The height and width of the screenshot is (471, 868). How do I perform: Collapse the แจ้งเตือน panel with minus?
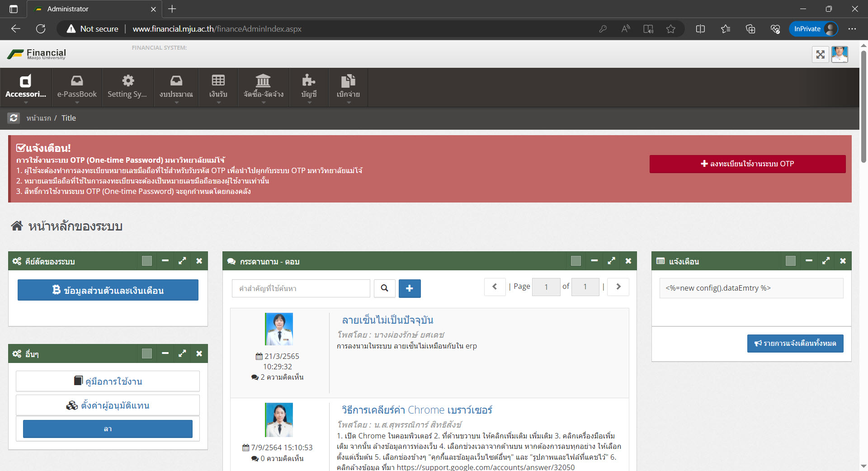pos(809,261)
